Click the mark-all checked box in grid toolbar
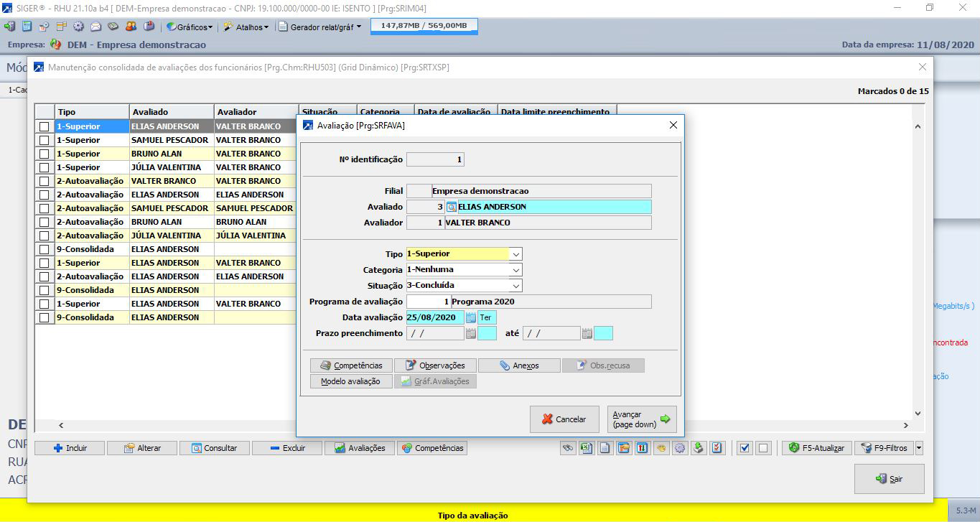980x522 pixels. coord(745,448)
